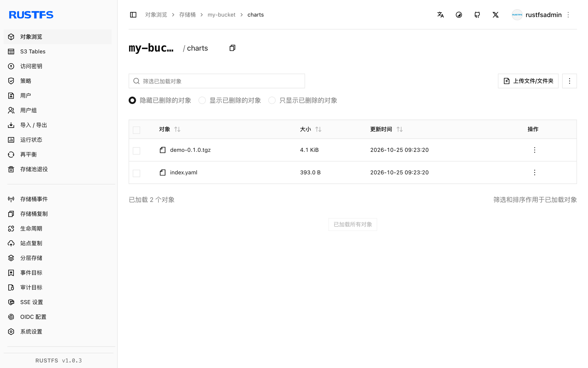The width and height of the screenshot is (588, 368).
Task: Sort by 对象 column arrows
Action: 177,129
